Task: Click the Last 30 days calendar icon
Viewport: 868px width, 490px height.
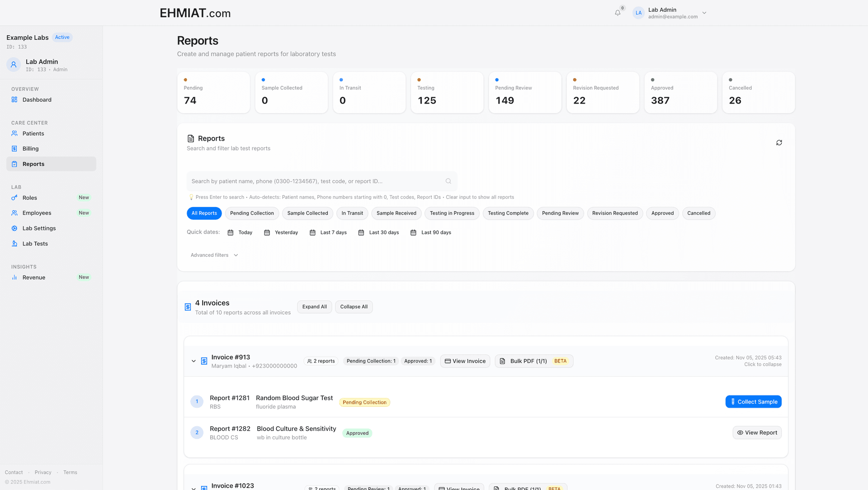Action: coord(361,233)
